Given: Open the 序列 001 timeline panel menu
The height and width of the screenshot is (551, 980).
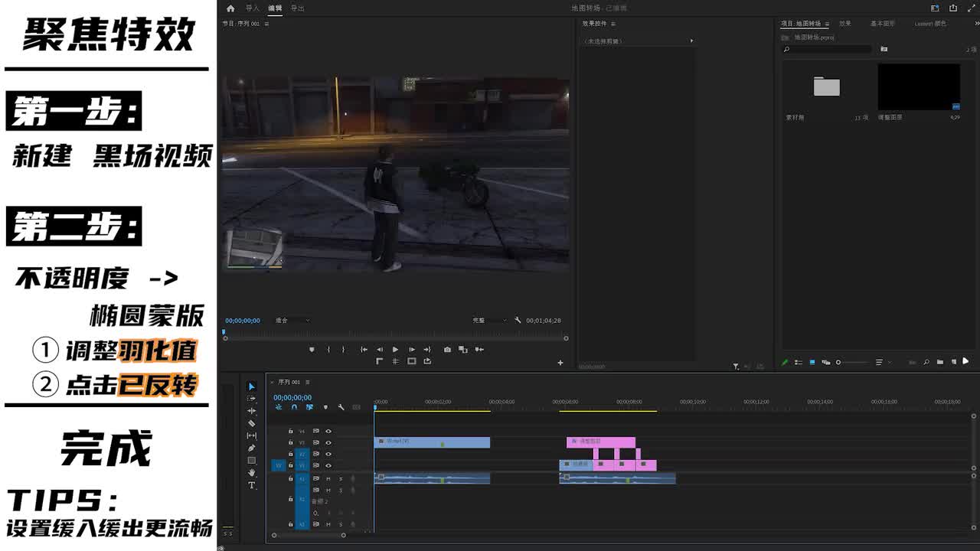Looking at the screenshot, I should 308,382.
